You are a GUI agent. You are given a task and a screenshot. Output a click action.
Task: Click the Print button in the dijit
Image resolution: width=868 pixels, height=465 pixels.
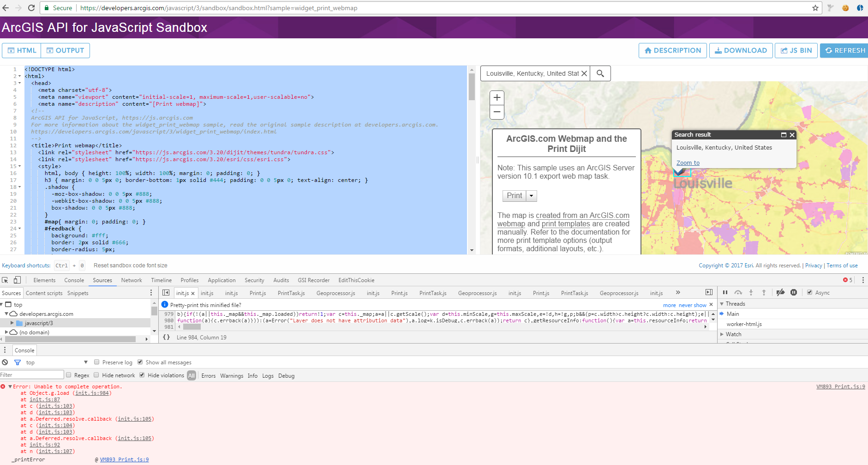(515, 196)
